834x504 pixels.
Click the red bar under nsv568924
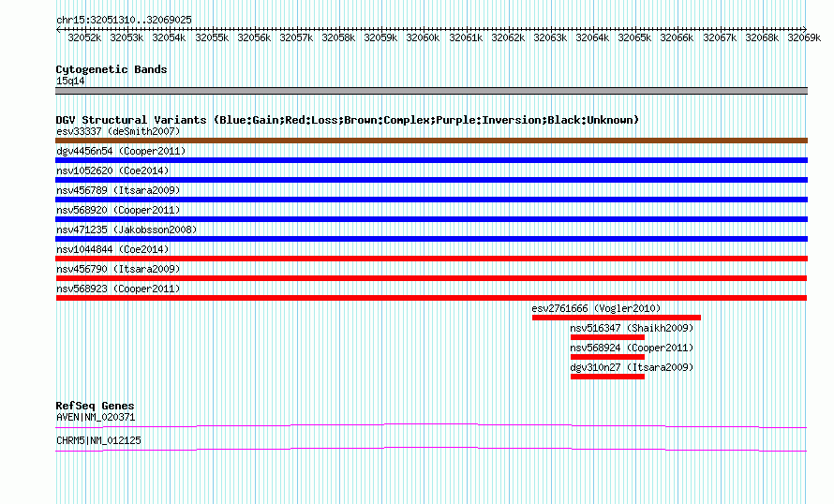(x=607, y=357)
